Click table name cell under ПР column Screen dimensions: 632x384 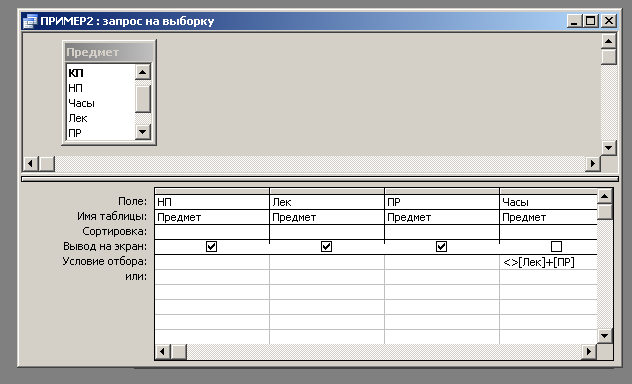(442, 217)
